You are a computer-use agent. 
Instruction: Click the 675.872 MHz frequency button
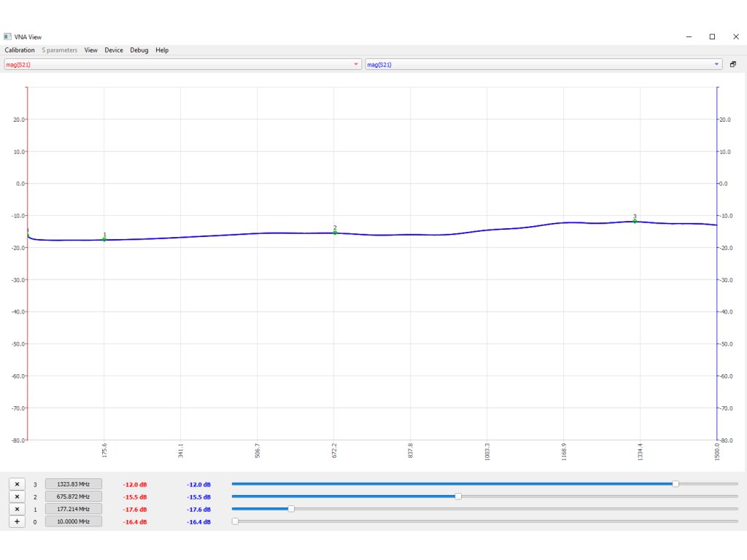(74, 497)
